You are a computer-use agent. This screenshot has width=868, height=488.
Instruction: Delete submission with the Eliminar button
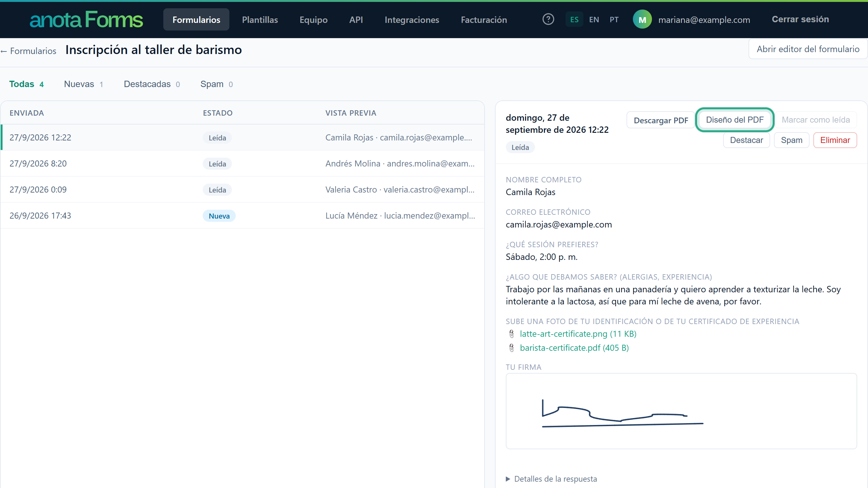pyautogui.click(x=835, y=140)
